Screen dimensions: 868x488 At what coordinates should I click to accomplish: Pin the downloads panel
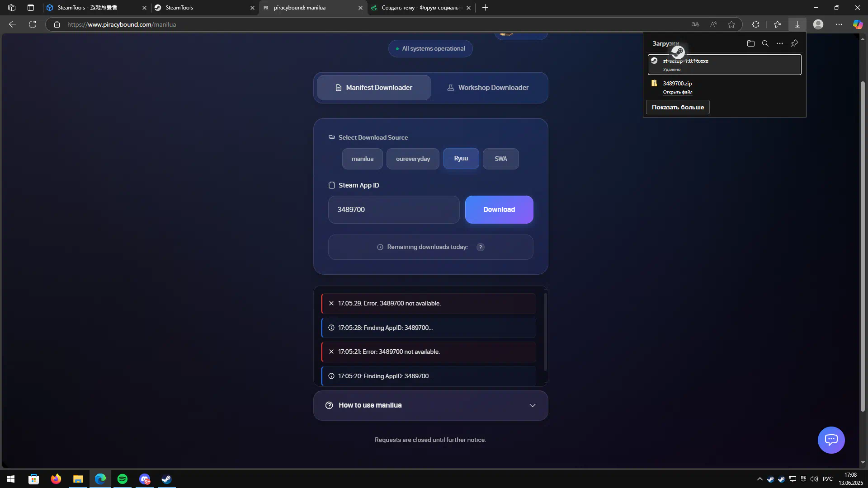pos(794,43)
